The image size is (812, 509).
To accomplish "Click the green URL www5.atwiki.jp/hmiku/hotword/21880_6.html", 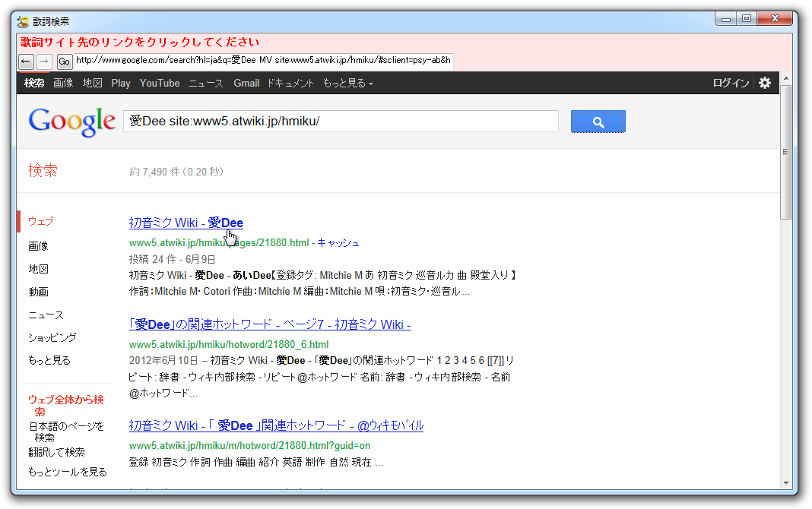I will pyautogui.click(x=229, y=344).
